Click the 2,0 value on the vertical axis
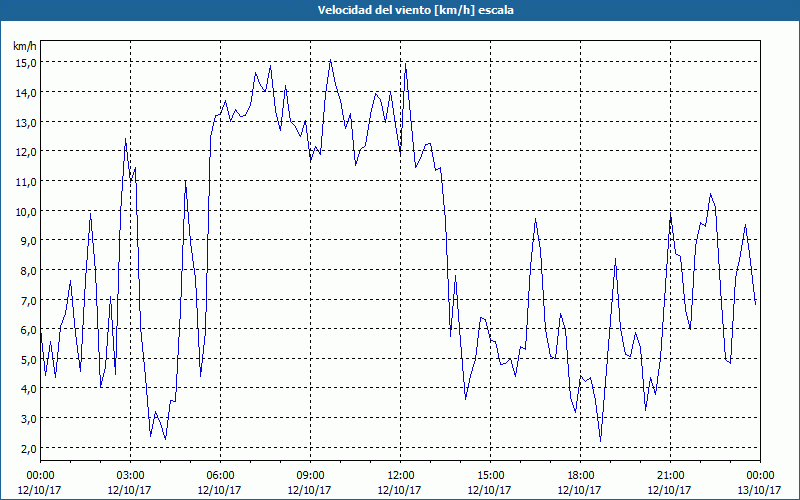This screenshot has height=500, width=800. (x=28, y=448)
